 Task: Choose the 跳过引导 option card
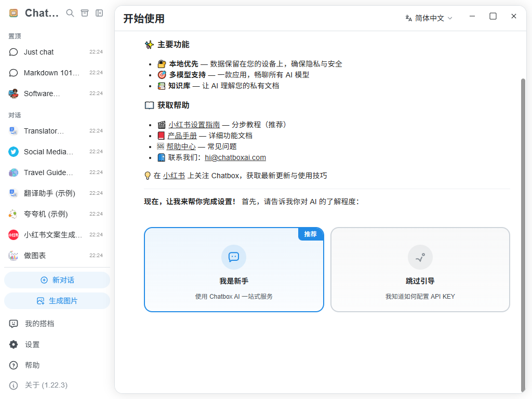(x=420, y=270)
